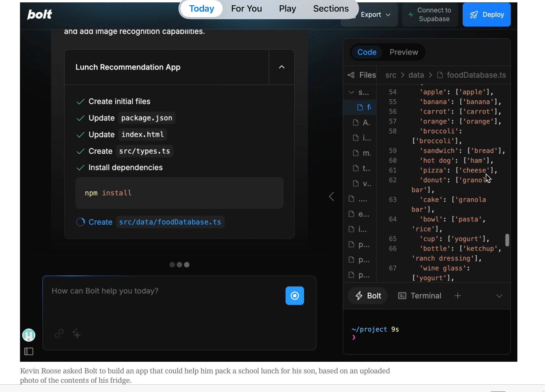The height and width of the screenshot is (392, 545).
Task: Switch to Preview view
Action: coord(404,52)
